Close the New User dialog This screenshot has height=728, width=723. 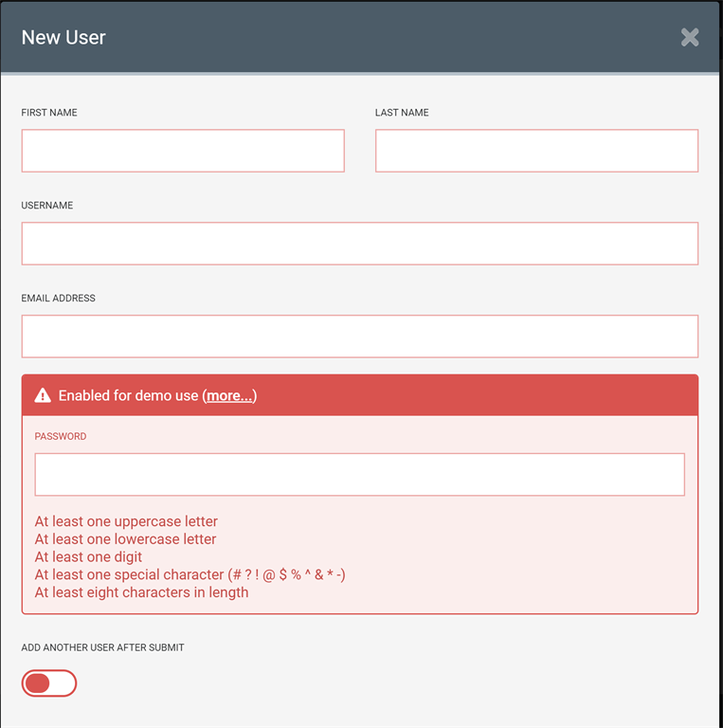point(690,37)
